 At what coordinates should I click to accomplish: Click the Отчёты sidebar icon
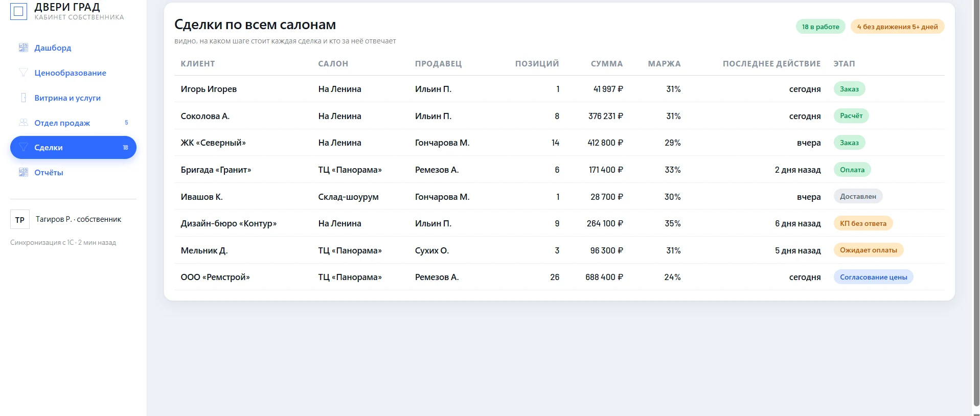[24, 172]
